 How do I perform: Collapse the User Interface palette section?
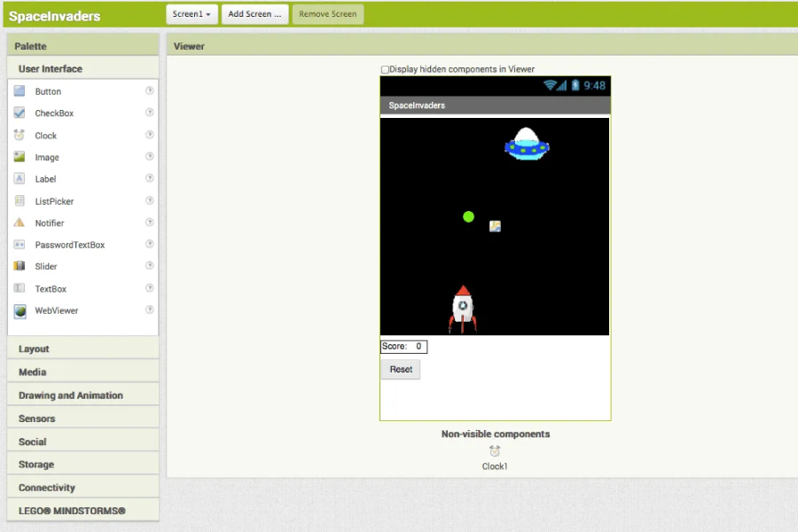click(83, 69)
